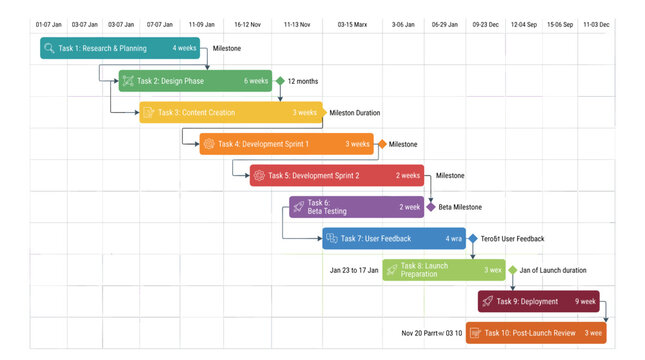Click the '16-12 Nov' column header
This screenshot has width=645, height=360.
[x=248, y=25]
